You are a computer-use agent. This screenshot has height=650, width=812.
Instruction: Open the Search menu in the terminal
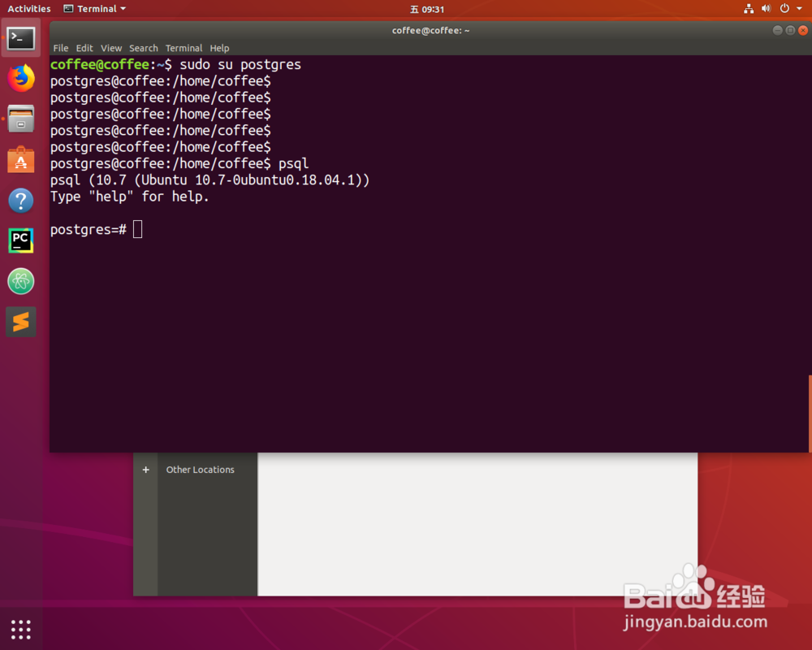coord(144,48)
